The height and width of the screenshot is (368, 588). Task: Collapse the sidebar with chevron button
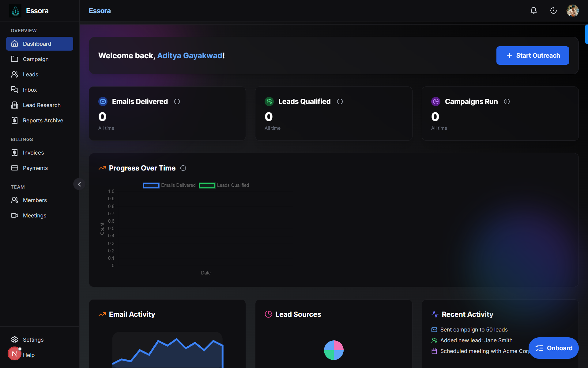click(x=79, y=184)
